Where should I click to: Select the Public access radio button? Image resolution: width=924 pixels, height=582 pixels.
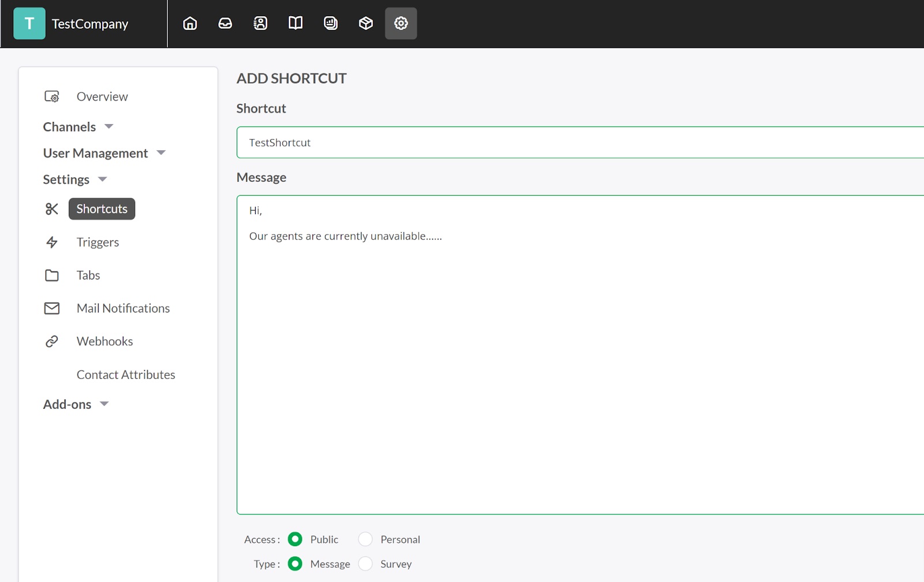click(295, 539)
